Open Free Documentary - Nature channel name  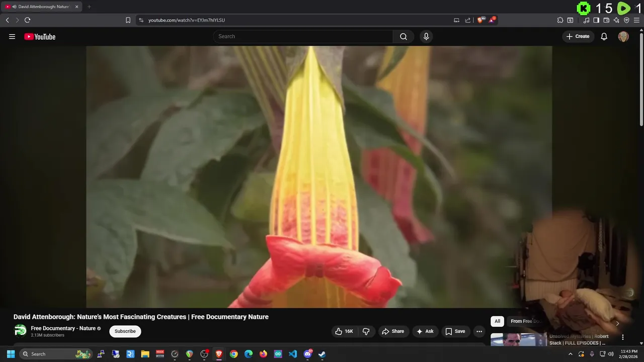tap(63, 328)
